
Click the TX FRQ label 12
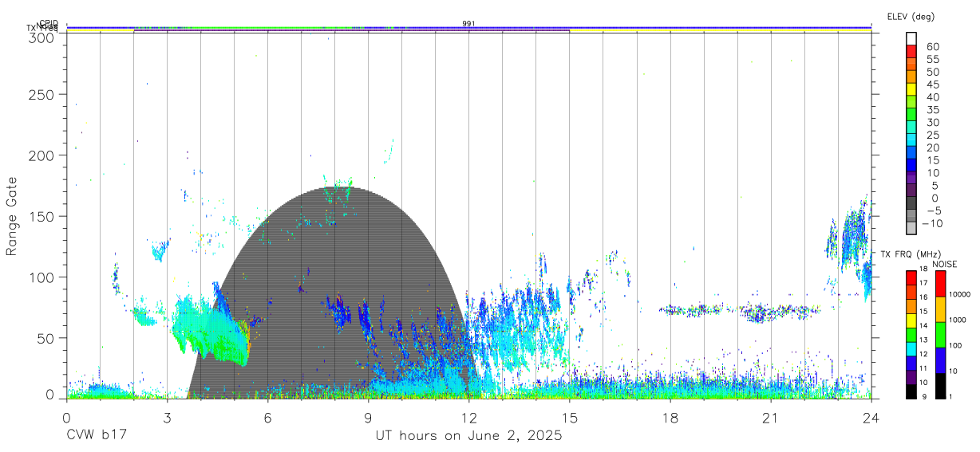point(923,354)
